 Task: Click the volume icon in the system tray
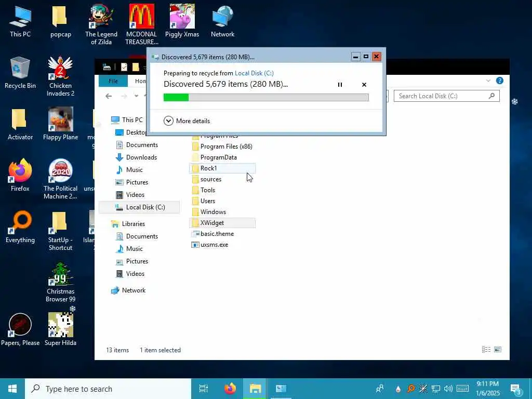coord(448,389)
